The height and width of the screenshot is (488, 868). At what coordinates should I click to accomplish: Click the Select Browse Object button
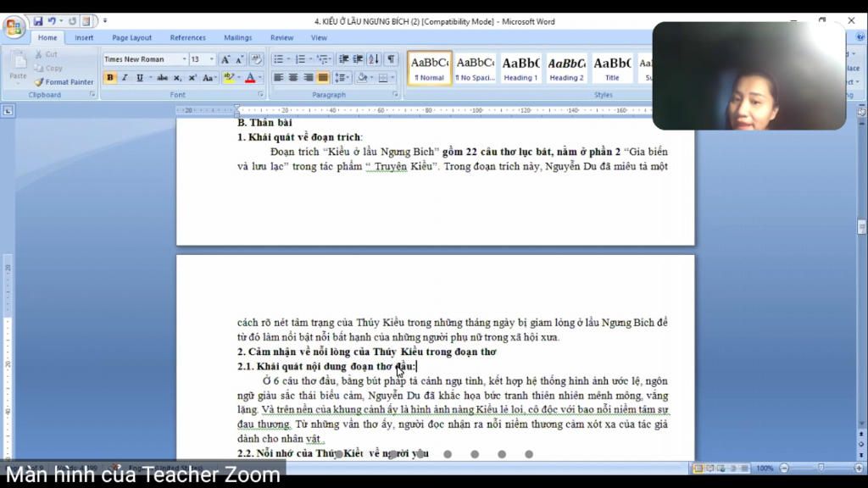click(861, 444)
